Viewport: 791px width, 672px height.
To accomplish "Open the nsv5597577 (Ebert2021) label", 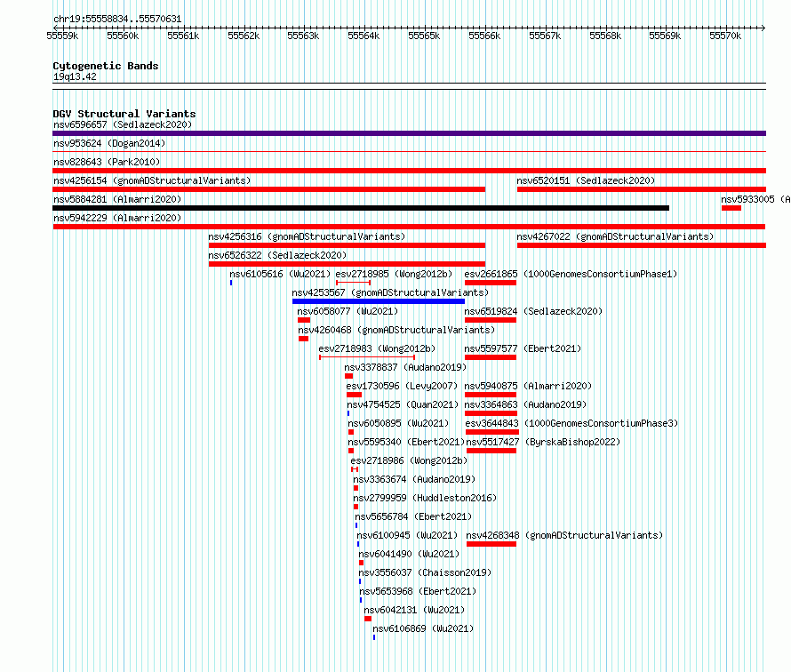I will 523,348.
